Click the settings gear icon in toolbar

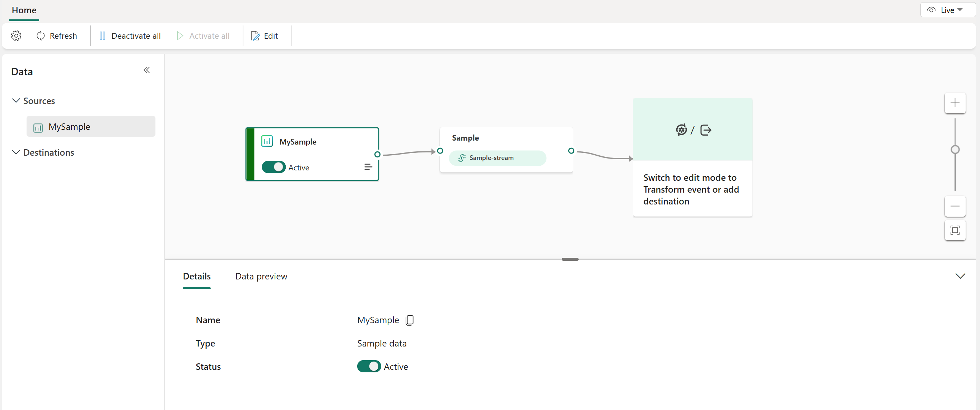(16, 36)
